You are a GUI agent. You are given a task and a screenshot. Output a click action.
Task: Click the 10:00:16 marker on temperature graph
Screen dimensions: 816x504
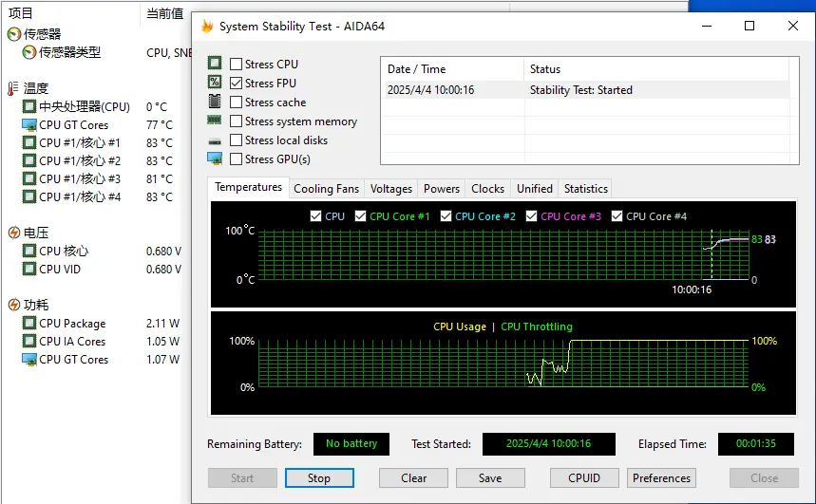pos(692,289)
